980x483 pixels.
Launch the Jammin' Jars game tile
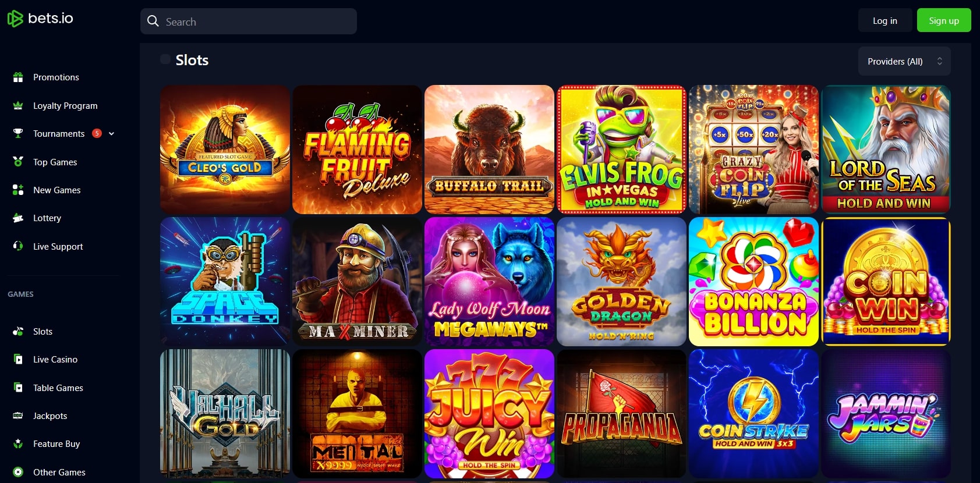(x=886, y=414)
